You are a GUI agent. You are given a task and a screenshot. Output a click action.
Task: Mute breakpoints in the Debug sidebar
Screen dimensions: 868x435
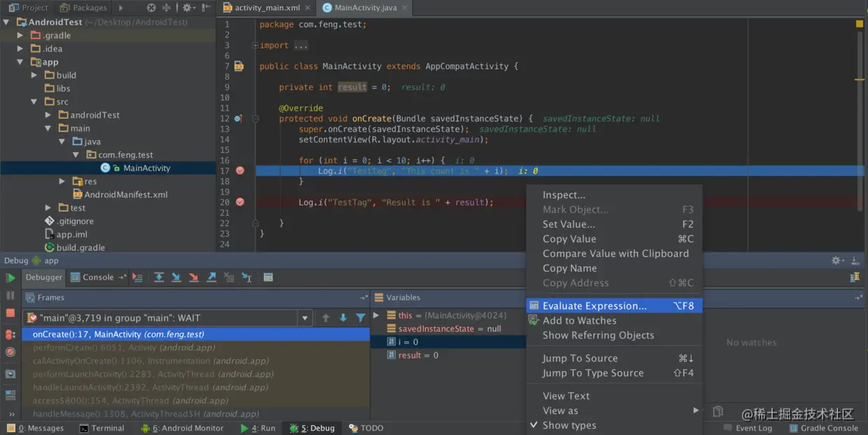pyautogui.click(x=10, y=352)
